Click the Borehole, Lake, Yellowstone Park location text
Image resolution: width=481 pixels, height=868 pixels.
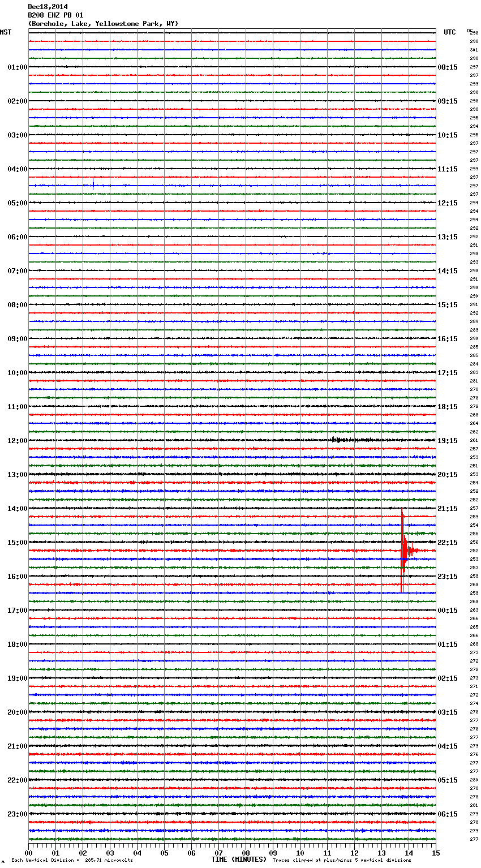pyautogui.click(x=103, y=24)
